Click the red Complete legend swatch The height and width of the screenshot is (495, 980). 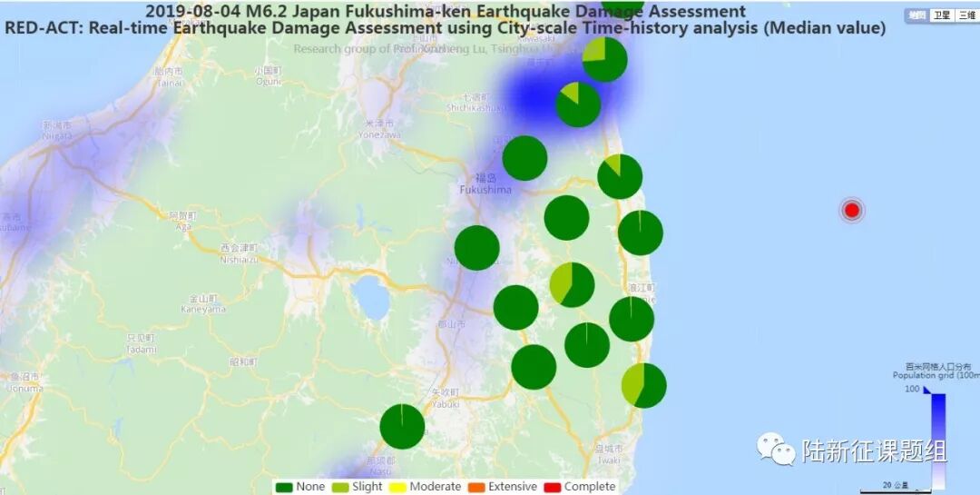click(x=552, y=487)
